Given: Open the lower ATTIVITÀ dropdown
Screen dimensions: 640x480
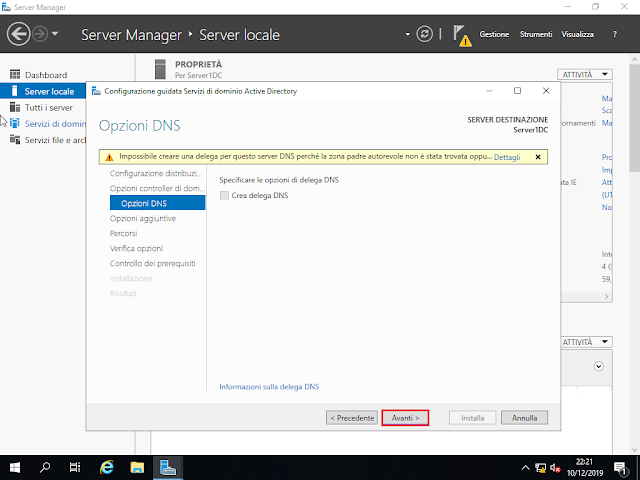Looking at the screenshot, I should pos(586,342).
